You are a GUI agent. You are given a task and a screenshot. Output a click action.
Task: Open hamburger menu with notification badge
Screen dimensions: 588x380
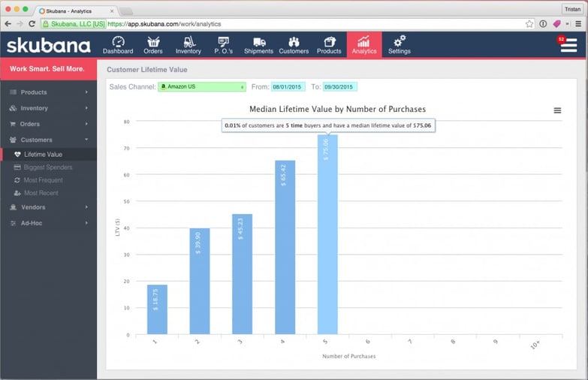coord(568,44)
